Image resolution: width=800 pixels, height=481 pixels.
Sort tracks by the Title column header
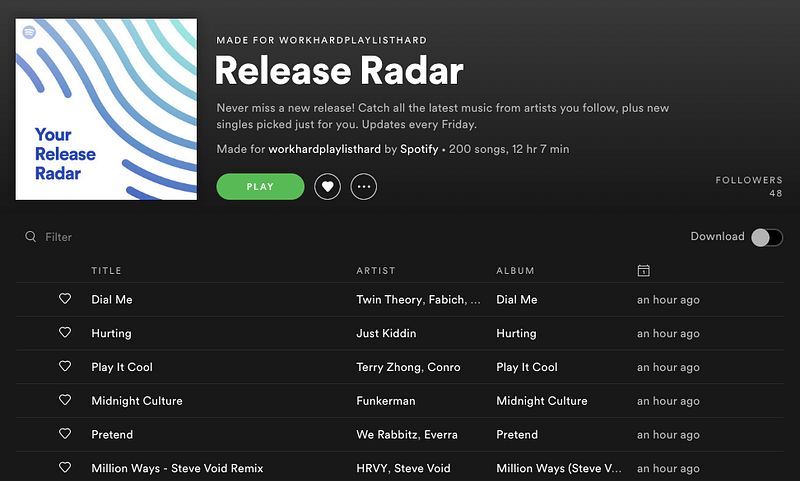coord(106,271)
